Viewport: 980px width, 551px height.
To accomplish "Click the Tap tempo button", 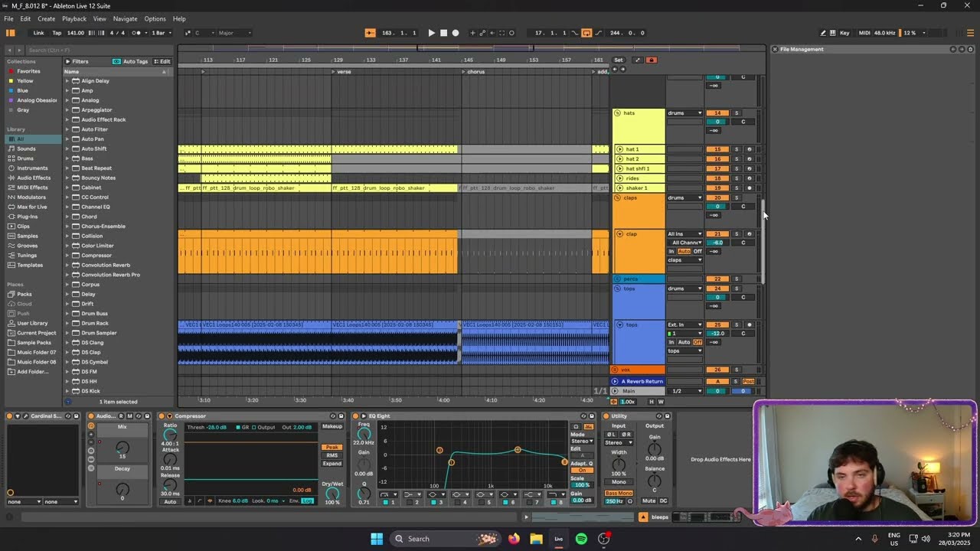I will (x=57, y=33).
